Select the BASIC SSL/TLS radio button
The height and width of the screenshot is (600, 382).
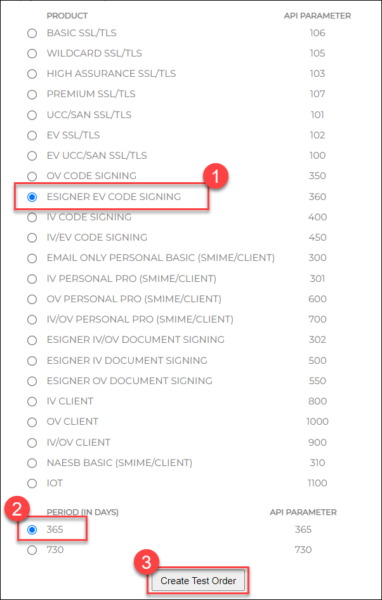[32, 33]
